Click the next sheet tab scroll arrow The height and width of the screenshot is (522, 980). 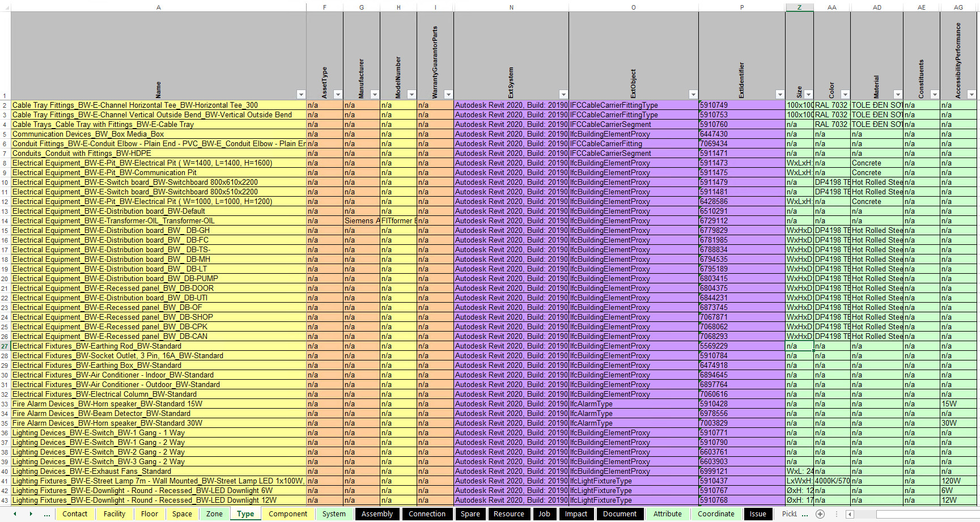[31, 513]
